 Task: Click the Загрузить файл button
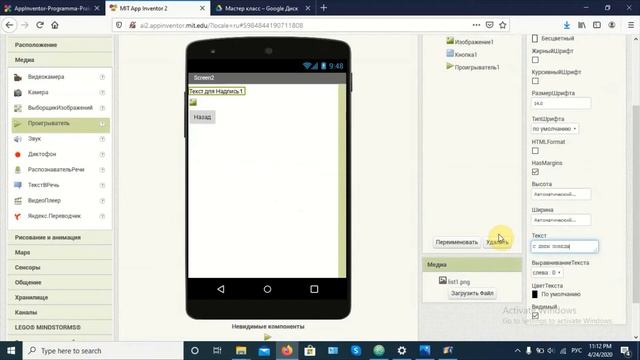coord(472,293)
